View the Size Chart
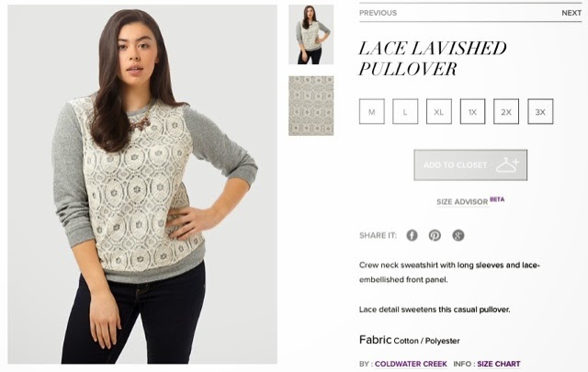 pyautogui.click(x=498, y=364)
